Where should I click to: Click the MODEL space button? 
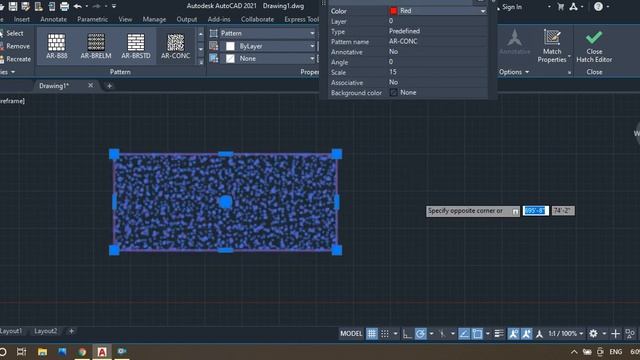tap(351, 334)
